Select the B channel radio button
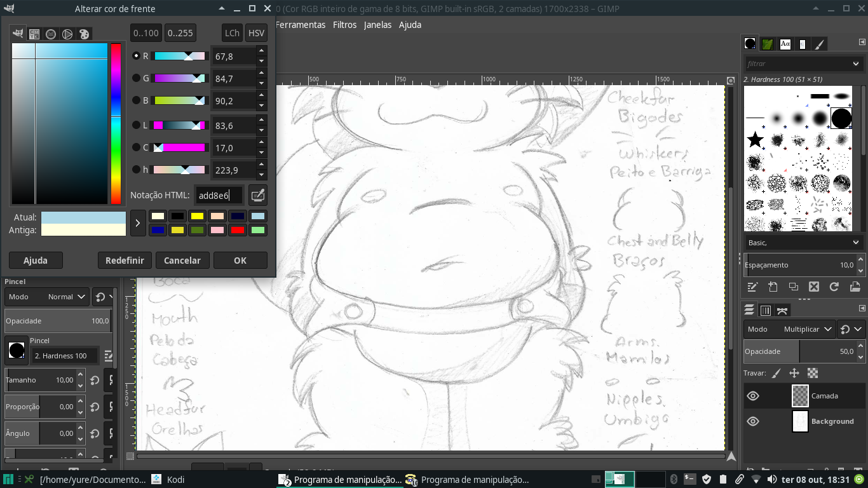Image resolution: width=868 pixels, height=488 pixels. tap(136, 100)
